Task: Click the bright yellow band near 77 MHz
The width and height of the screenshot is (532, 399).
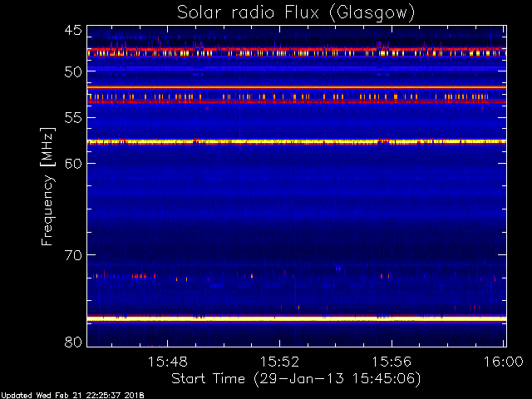Action: pos(297,318)
